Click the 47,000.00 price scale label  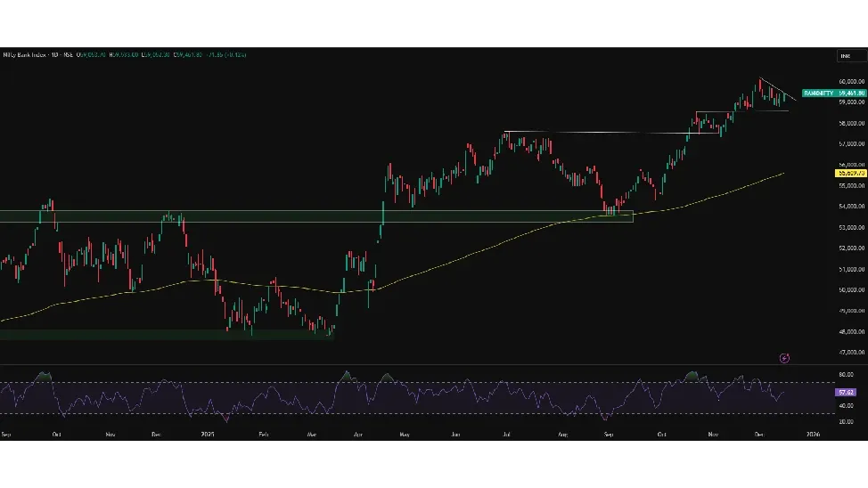click(851, 353)
